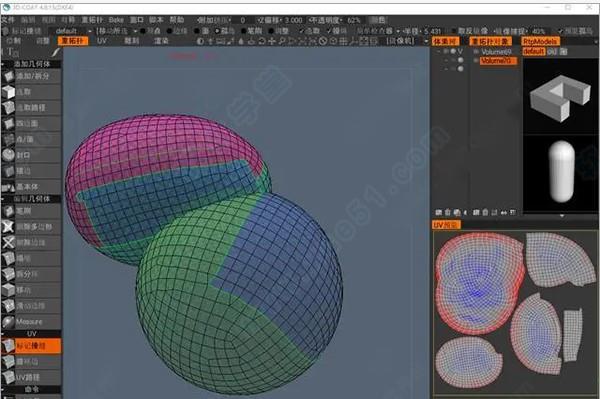The width and height of the screenshot is (600, 399).
Task: Select the Measure tool
Action: click(31, 322)
